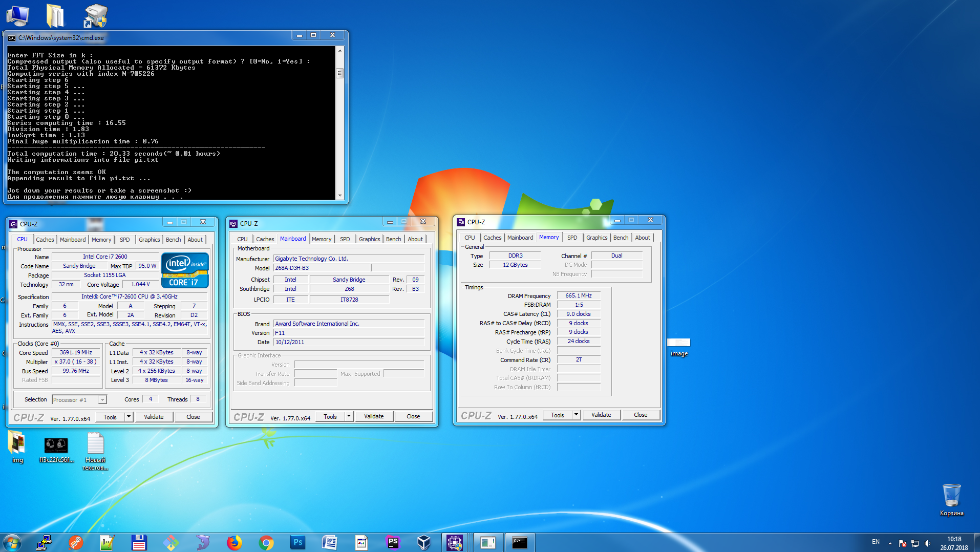980x552 pixels.
Task: Expand Tools dropdown arrow in Mainboard window
Action: (349, 416)
